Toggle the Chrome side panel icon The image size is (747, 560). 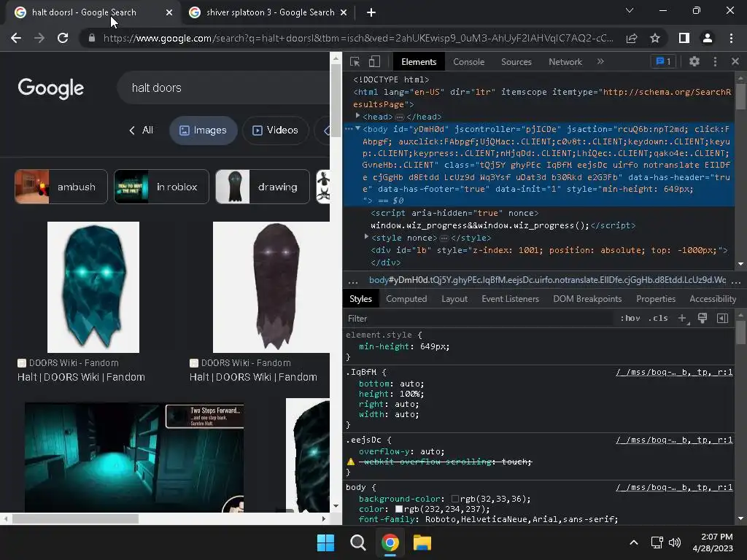click(x=684, y=38)
